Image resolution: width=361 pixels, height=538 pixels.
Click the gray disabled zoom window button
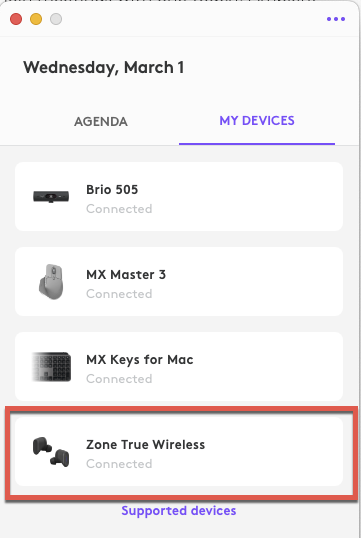tap(56, 19)
